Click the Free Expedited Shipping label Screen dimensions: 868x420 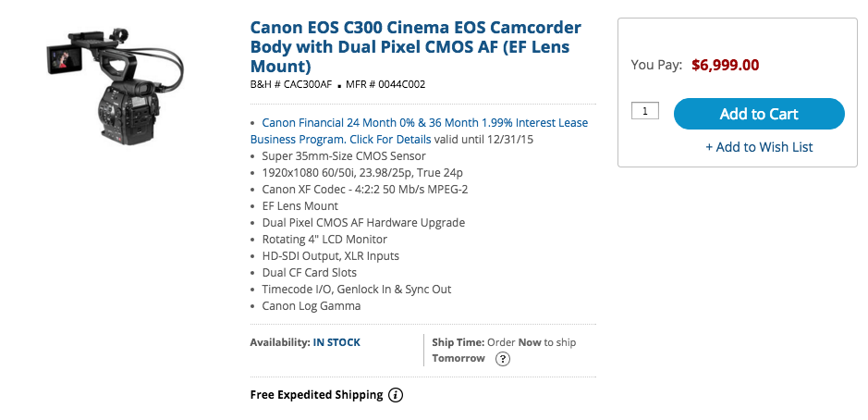click(317, 395)
